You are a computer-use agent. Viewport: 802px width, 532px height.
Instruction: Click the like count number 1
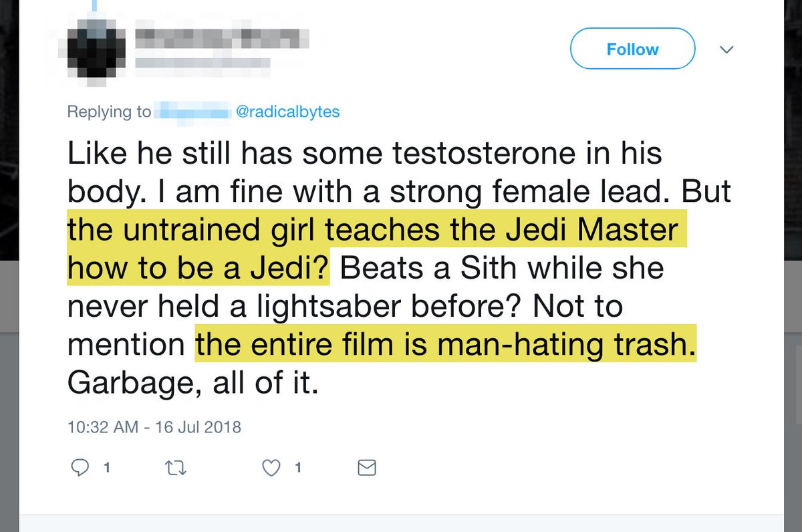298,468
